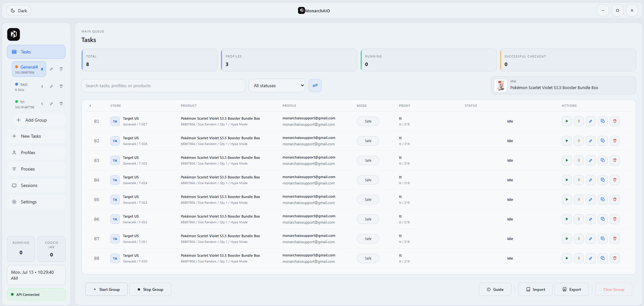
Task: Click the Successful Checkout stat card
Action: coord(568,60)
